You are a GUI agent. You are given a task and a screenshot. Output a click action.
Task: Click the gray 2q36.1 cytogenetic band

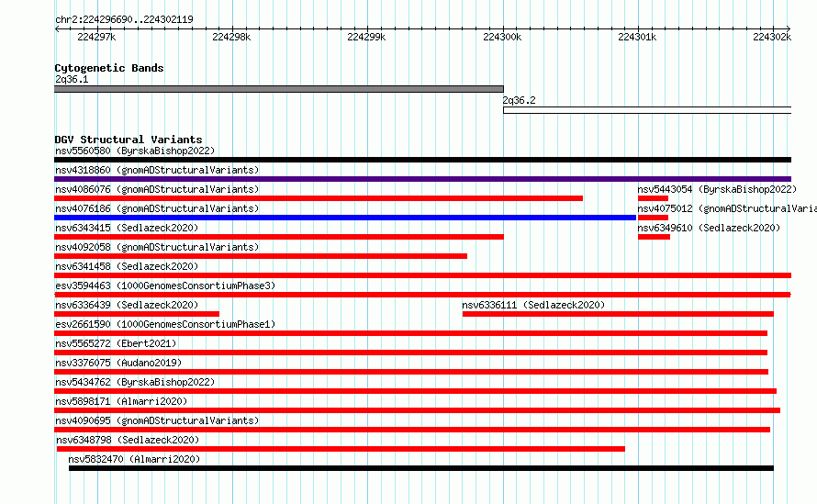click(279, 89)
